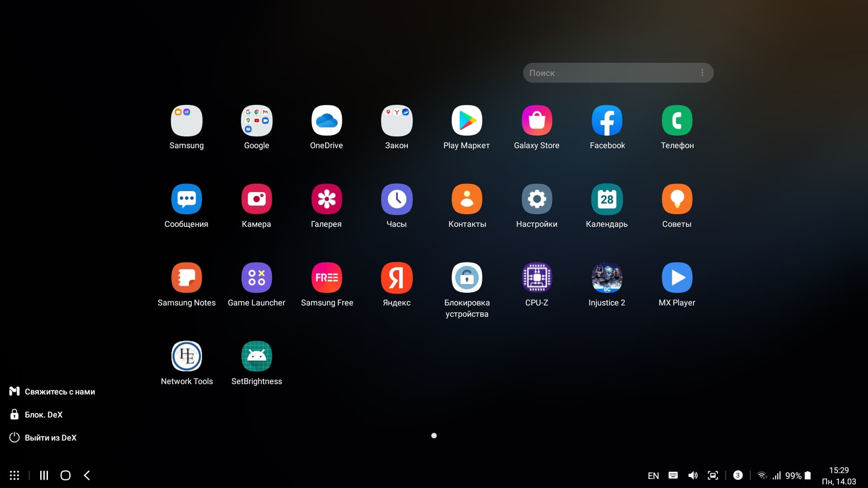This screenshot has width=868, height=488.
Task: Open volume control from taskbar
Action: [693, 475]
